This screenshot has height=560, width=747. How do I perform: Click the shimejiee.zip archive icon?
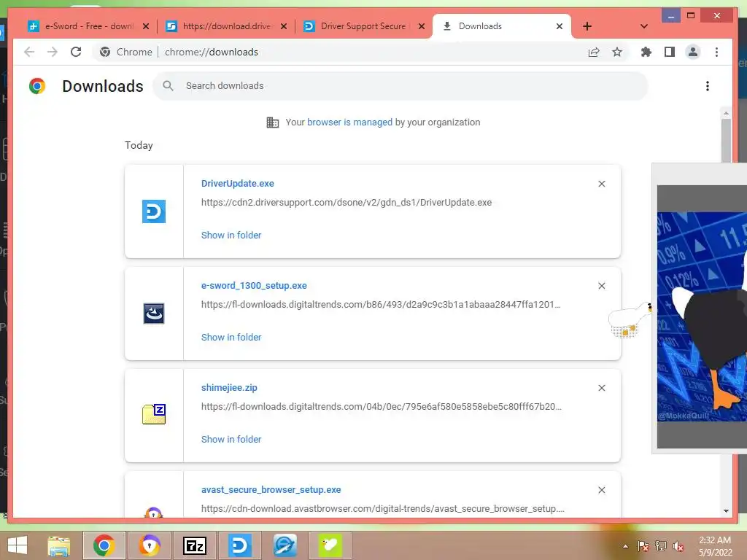point(154,414)
